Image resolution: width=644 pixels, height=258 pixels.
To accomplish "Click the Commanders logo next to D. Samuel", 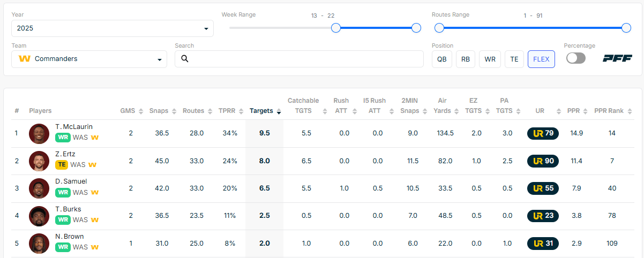I will click(95, 192).
